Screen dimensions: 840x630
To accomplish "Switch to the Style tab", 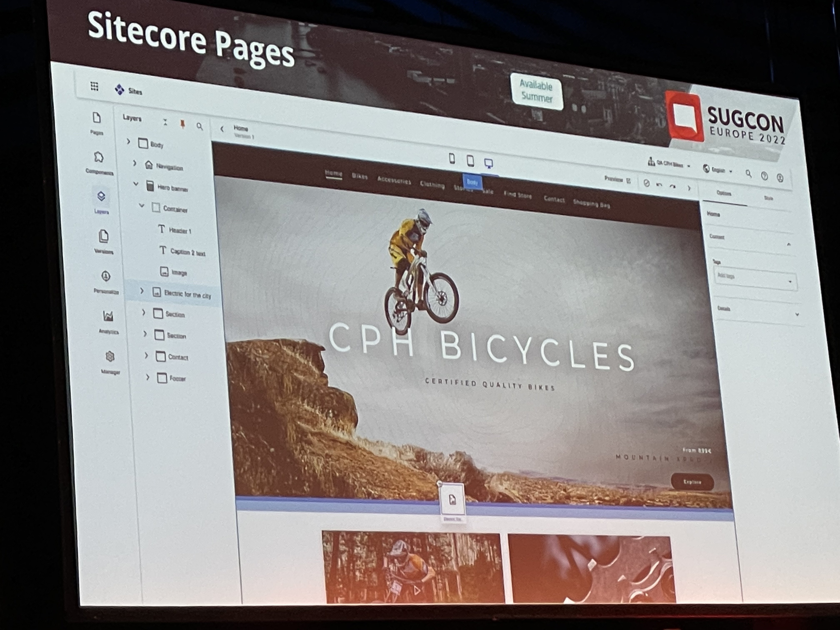I will [768, 198].
